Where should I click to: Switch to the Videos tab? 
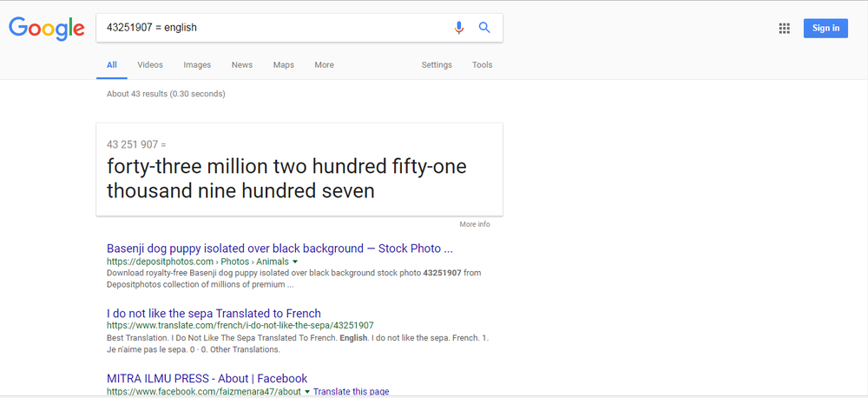click(150, 65)
